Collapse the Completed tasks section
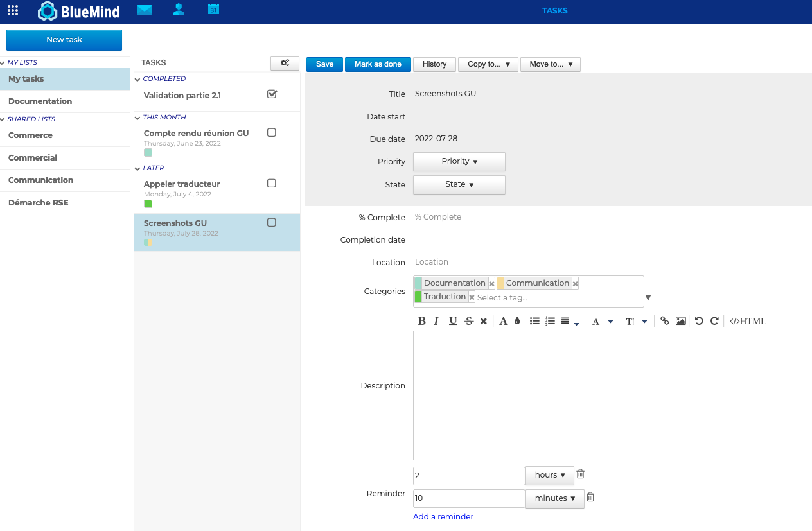Image resolution: width=812 pixels, height=531 pixels. [x=138, y=79]
